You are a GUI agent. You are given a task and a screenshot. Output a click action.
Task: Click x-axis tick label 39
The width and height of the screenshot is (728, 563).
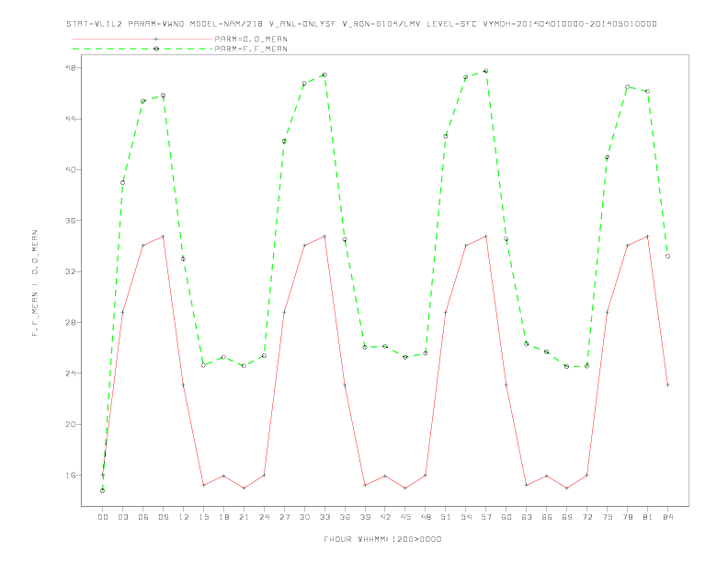[365, 517]
